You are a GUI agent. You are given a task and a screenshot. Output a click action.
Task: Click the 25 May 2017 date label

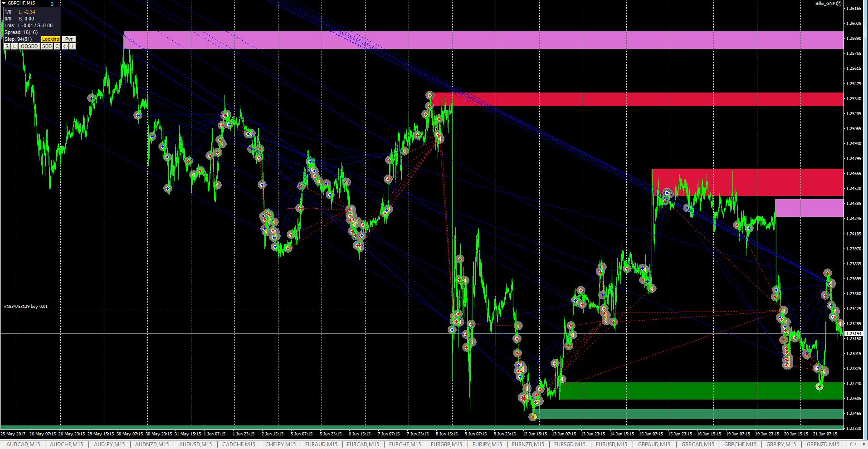[14, 434]
